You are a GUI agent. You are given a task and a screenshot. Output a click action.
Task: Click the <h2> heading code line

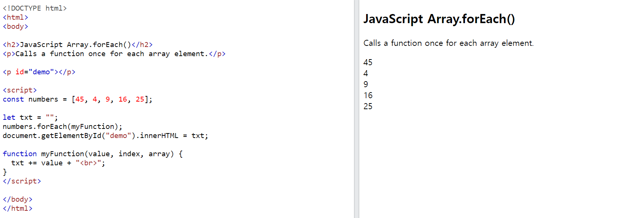(78, 44)
